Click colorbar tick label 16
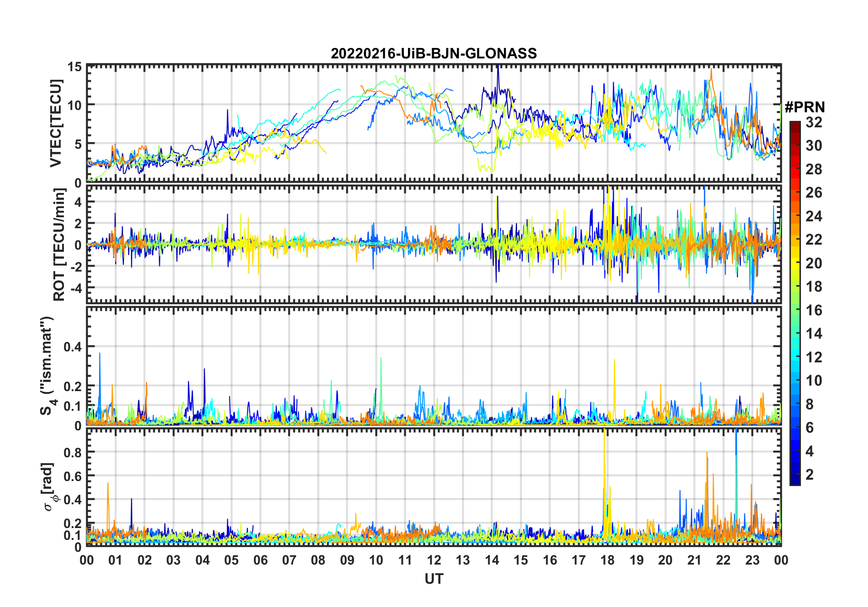The image size is (868, 607). (814, 310)
